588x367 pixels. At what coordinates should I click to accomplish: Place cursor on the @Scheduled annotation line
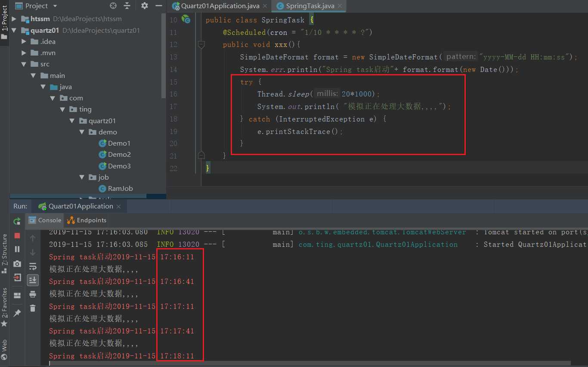coord(297,32)
